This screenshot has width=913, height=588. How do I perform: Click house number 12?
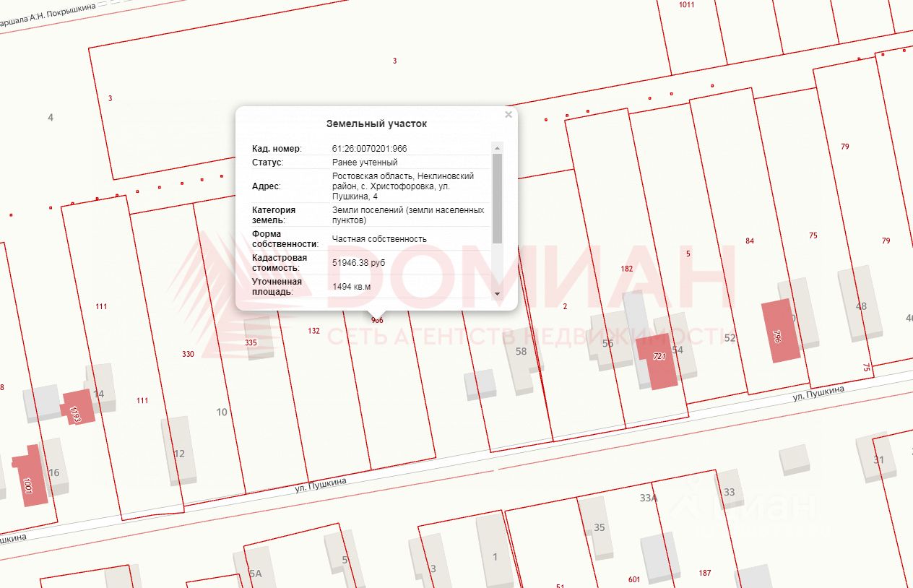pyautogui.click(x=179, y=454)
